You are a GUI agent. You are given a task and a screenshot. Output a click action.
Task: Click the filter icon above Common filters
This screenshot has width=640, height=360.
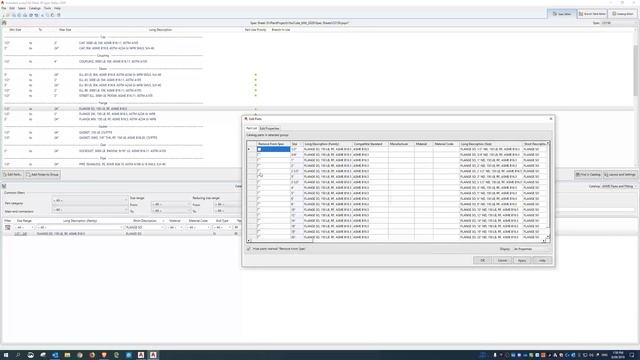[x=4, y=186]
